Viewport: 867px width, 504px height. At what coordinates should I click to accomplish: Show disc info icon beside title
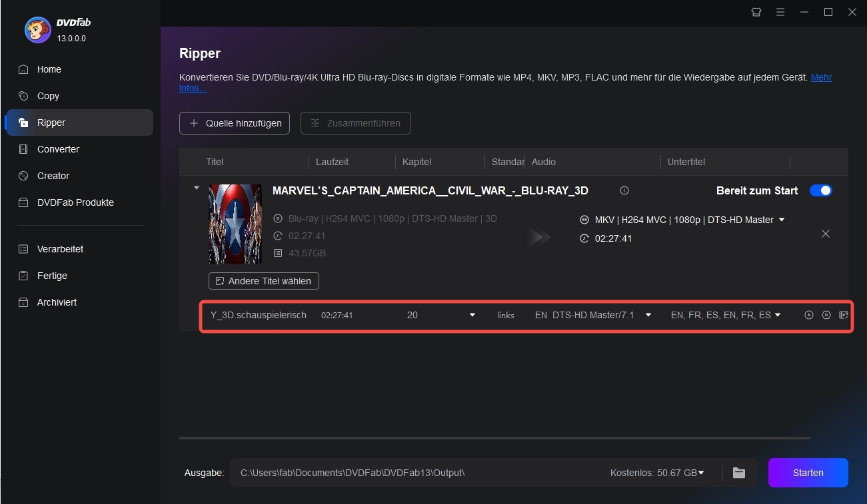click(624, 190)
